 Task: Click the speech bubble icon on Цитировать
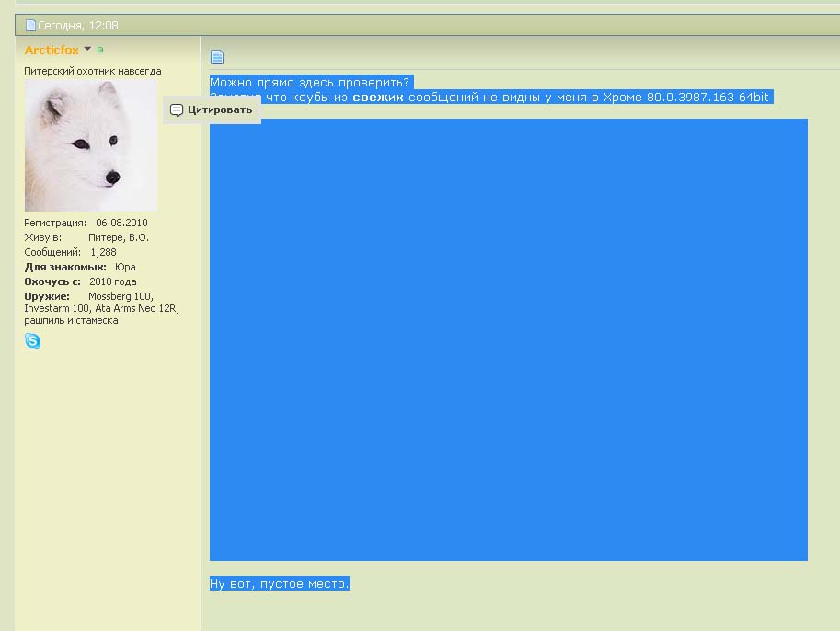pos(177,110)
